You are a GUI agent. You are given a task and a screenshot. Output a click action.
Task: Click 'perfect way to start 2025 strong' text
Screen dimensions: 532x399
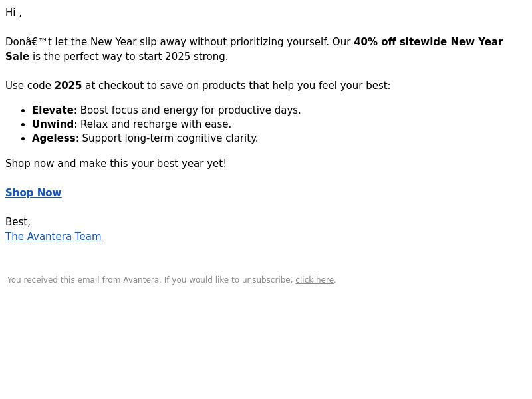point(146,56)
